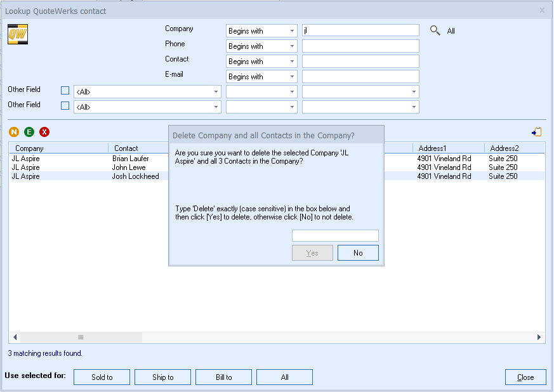Click the E-mail search input field
The width and height of the screenshot is (554, 392).
360,76
